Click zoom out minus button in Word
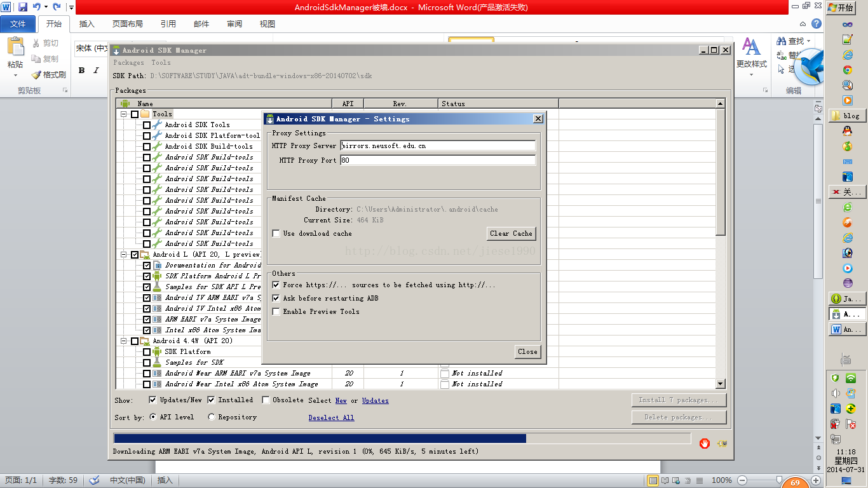 pyautogui.click(x=742, y=480)
